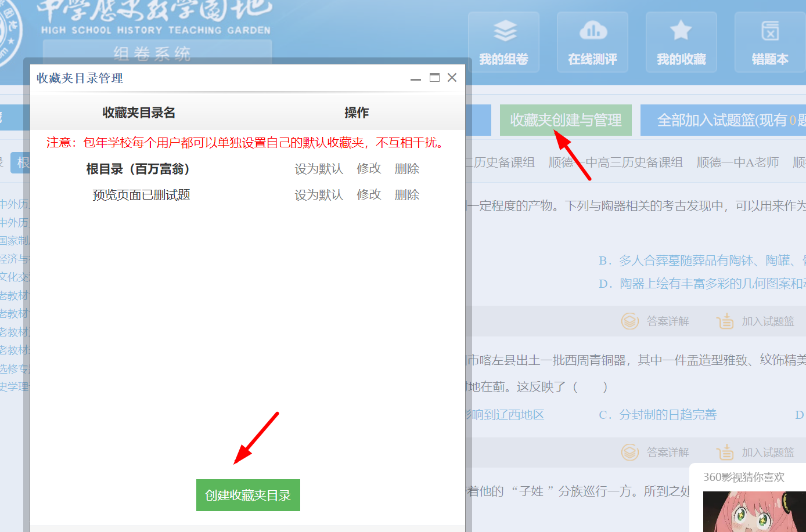Open 我的组卷 layered-stack icon
The image size is (806, 532).
[504, 31]
